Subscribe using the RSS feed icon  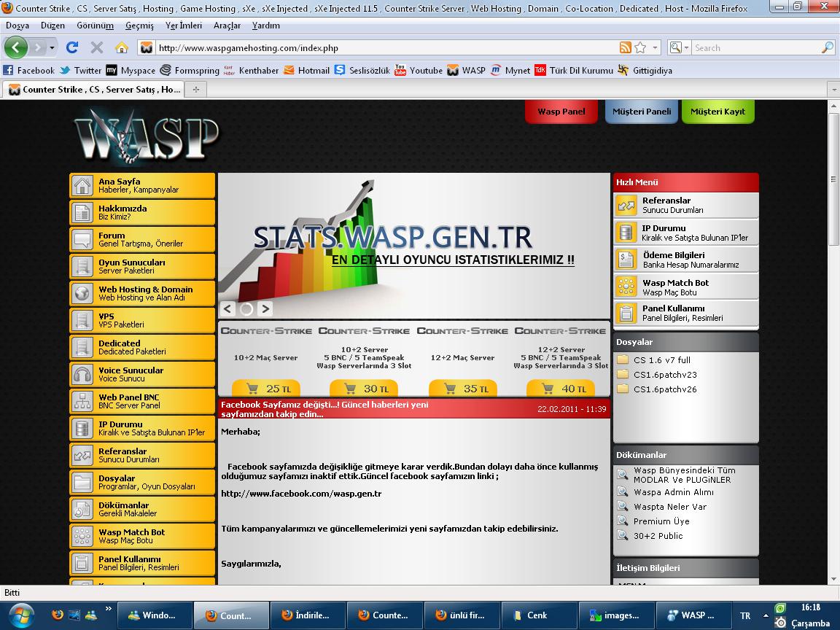tap(625, 47)
